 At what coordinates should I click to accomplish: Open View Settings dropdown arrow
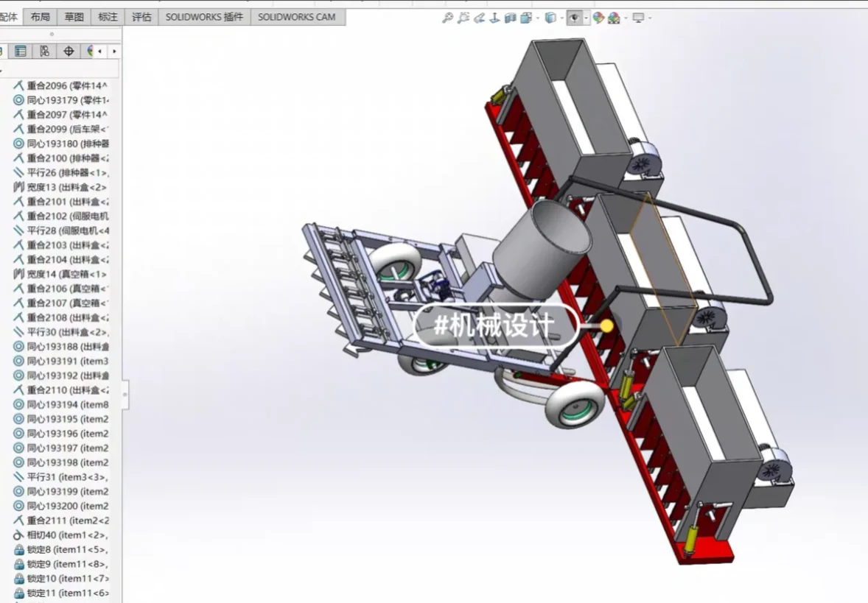coord(649,18)
